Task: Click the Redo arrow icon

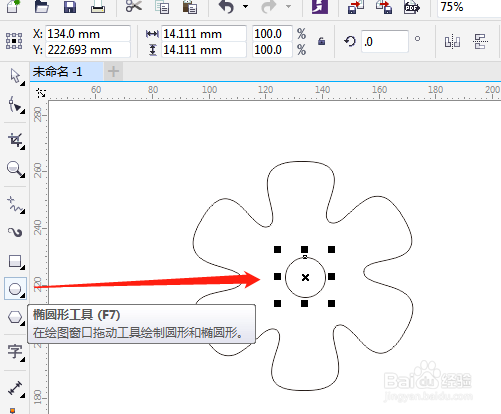Action: tap(269, 6)
